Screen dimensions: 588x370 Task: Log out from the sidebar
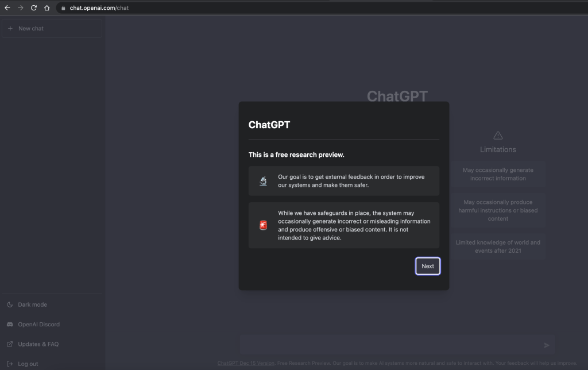click(28, 364)
